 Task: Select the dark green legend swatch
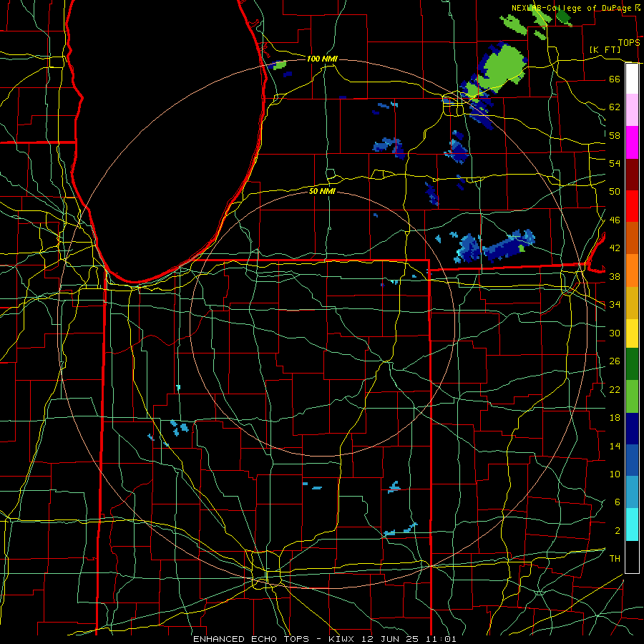coord(632,364)
